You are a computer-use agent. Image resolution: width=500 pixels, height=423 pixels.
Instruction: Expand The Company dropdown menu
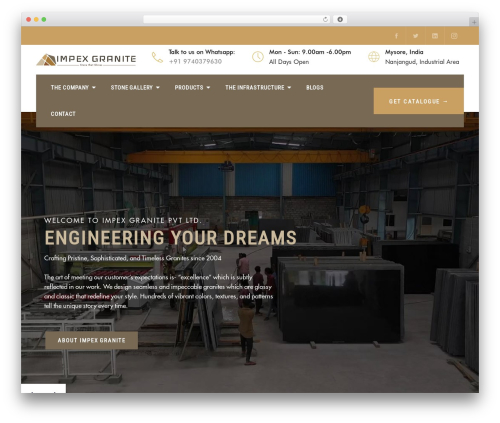[73, 88]
